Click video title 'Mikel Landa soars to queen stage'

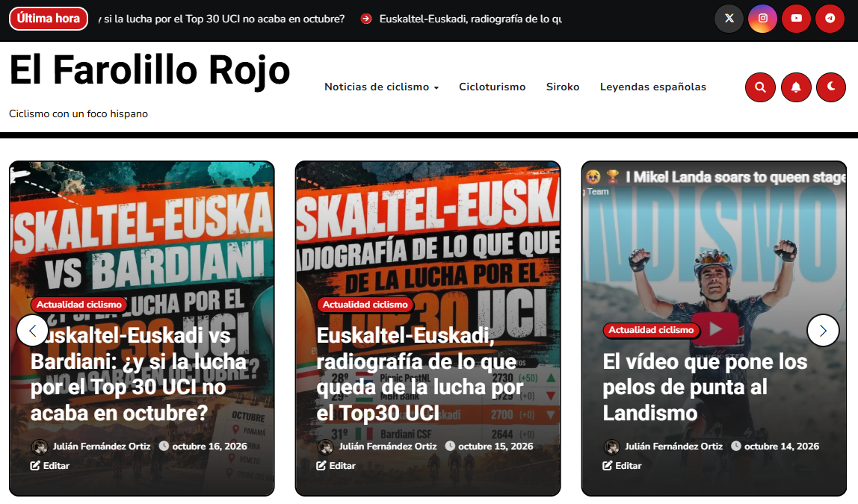tap(736, 177)
